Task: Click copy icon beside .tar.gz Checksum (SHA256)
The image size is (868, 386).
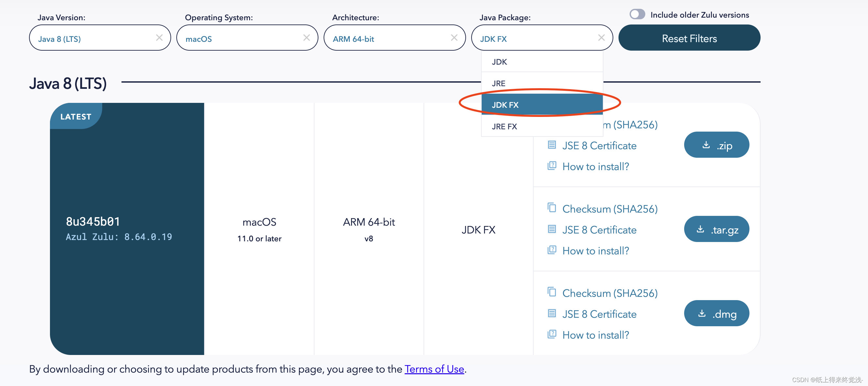Action: point(552,208)
